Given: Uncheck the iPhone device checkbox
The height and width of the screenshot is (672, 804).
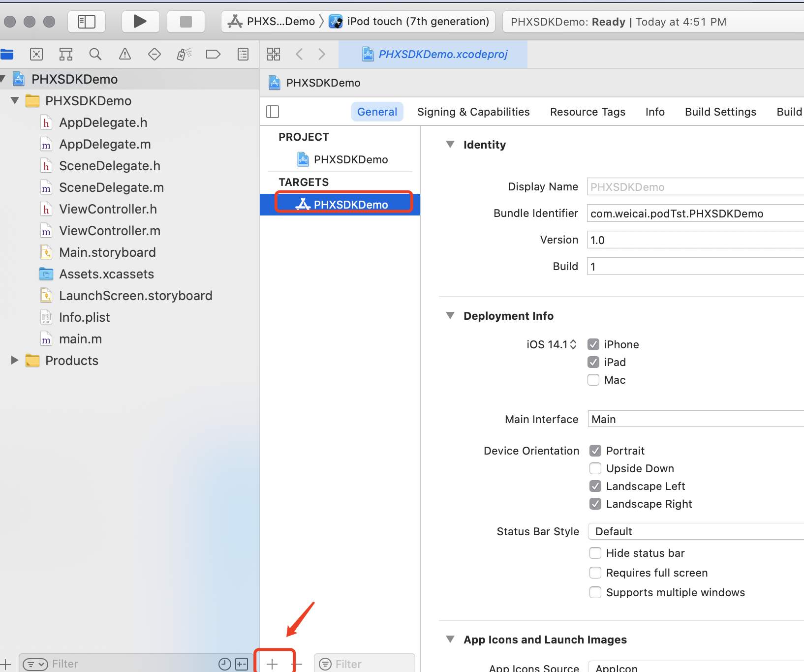Looking at the screenshot, I should click(x=593, y=344).
